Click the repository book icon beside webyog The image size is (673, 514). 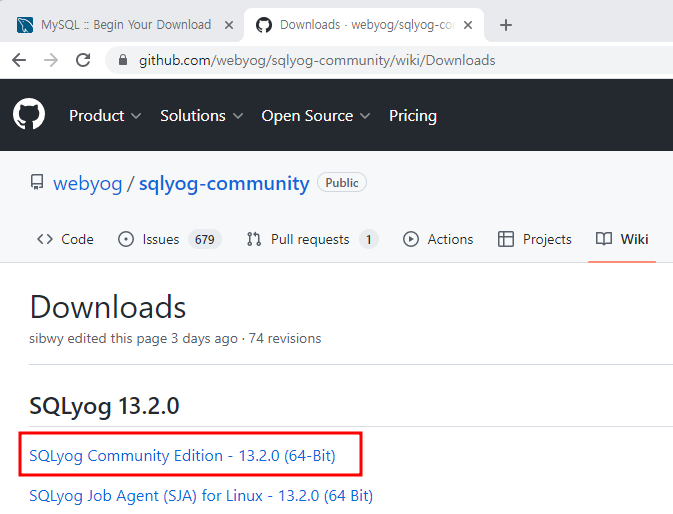[x=37, y=182]
